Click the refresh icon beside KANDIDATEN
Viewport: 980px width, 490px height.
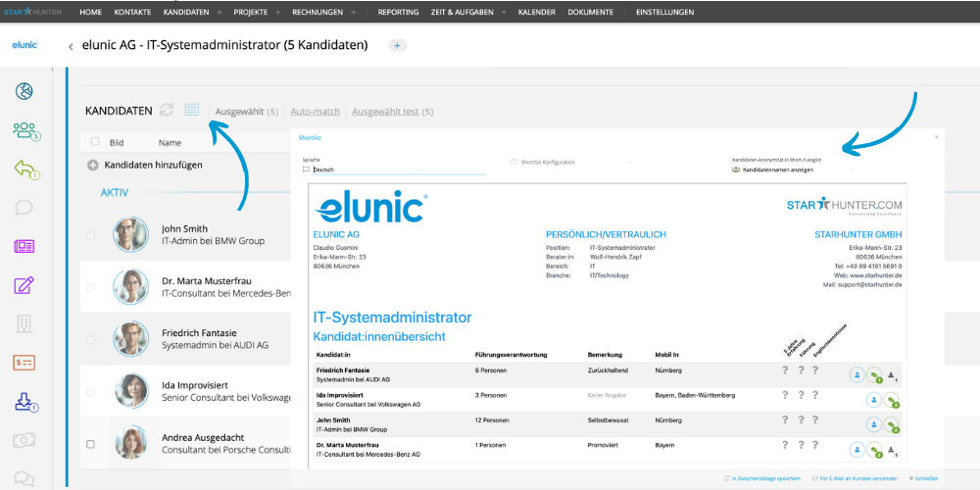click(x=167, y=110)
